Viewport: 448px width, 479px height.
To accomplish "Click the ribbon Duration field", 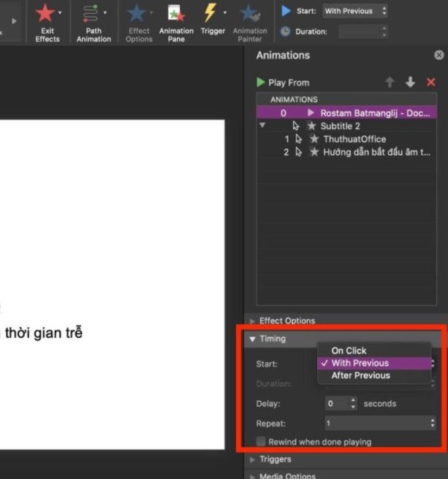I will click(x=358, y=31).
